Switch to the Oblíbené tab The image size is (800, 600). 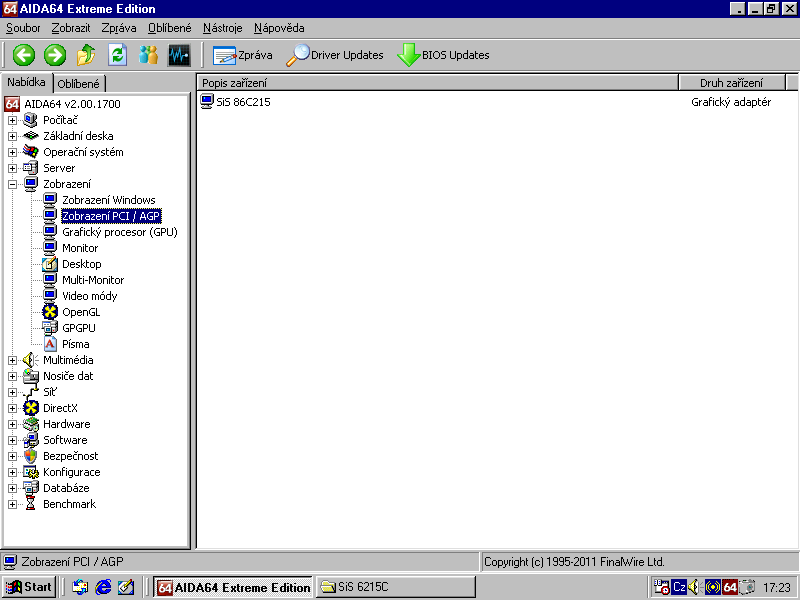pyautogui.click(x=78, y=84)
